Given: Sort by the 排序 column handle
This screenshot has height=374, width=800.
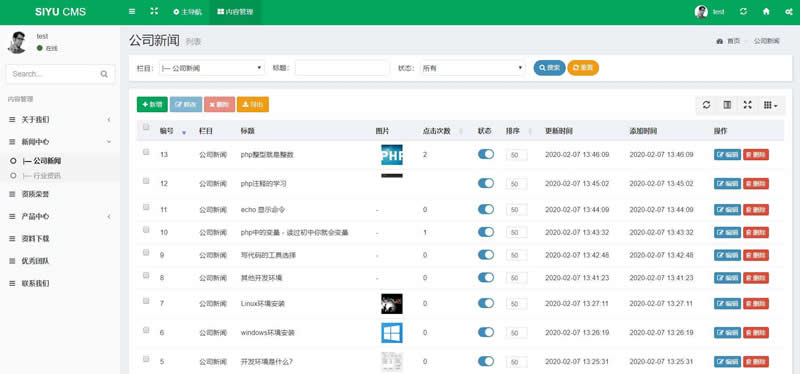Looking at the screenshot, I should [x=531, y=131].
